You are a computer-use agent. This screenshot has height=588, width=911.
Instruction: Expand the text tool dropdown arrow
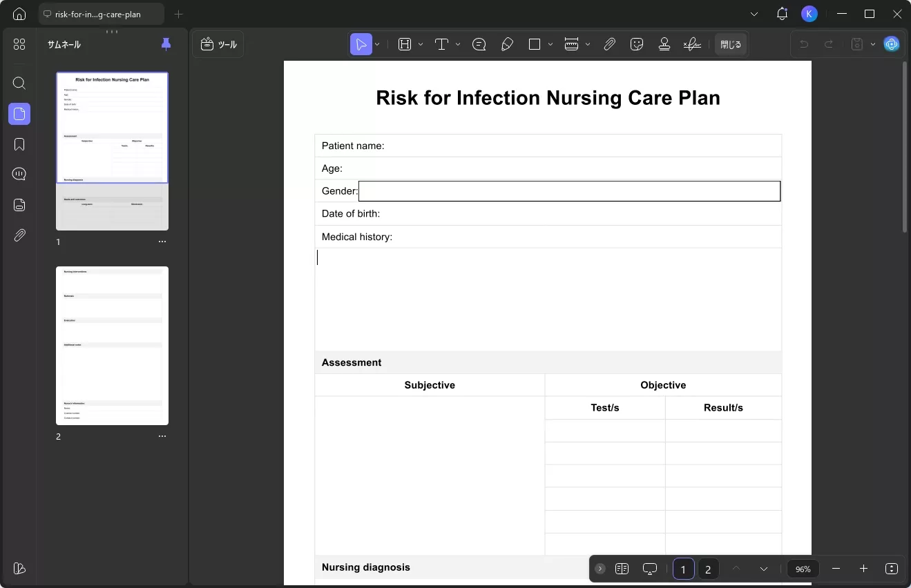coord(458,44)
